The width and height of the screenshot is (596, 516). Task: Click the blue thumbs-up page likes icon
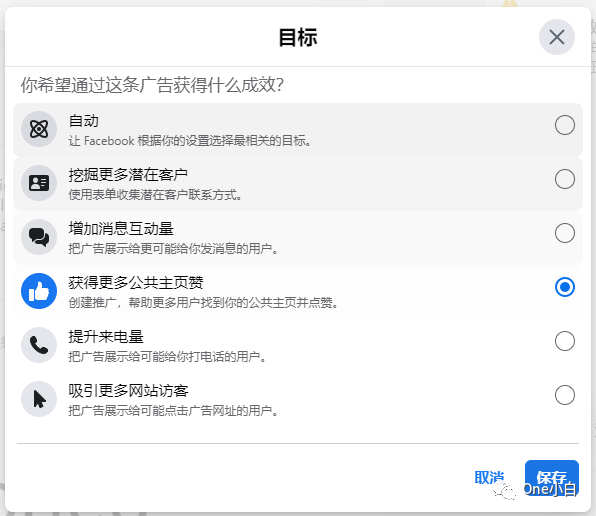click(39, 291)
